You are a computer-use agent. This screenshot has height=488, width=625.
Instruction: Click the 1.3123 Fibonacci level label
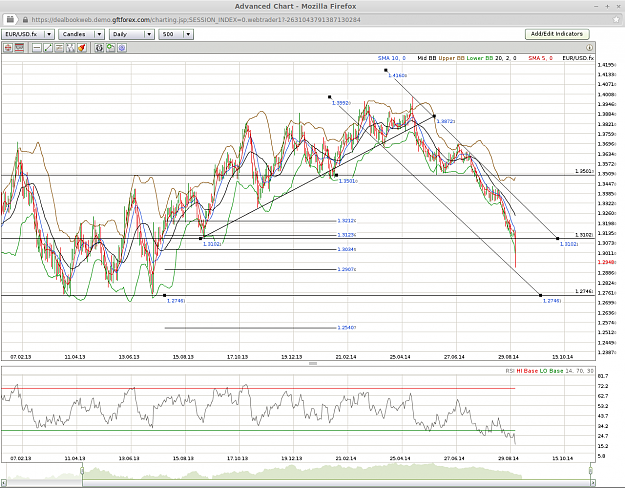pyautogui.click(x=346, y=235)
